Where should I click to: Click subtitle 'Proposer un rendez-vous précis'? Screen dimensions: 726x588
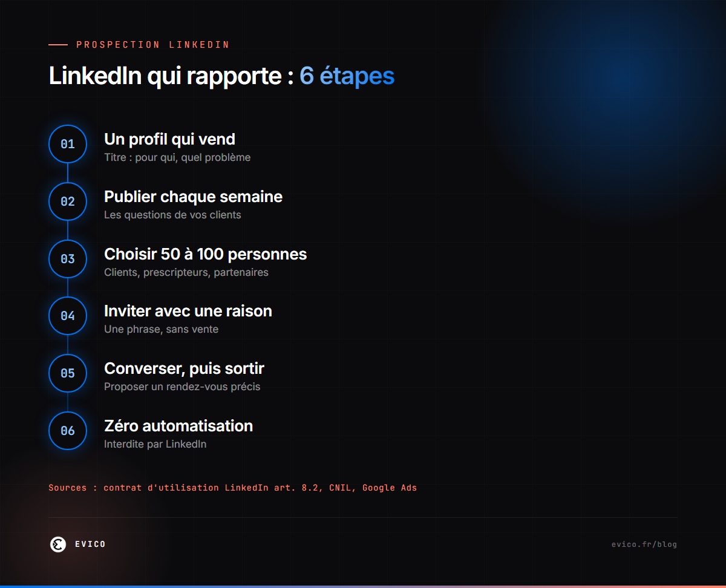pyautogui.click(x=182, y=387)
